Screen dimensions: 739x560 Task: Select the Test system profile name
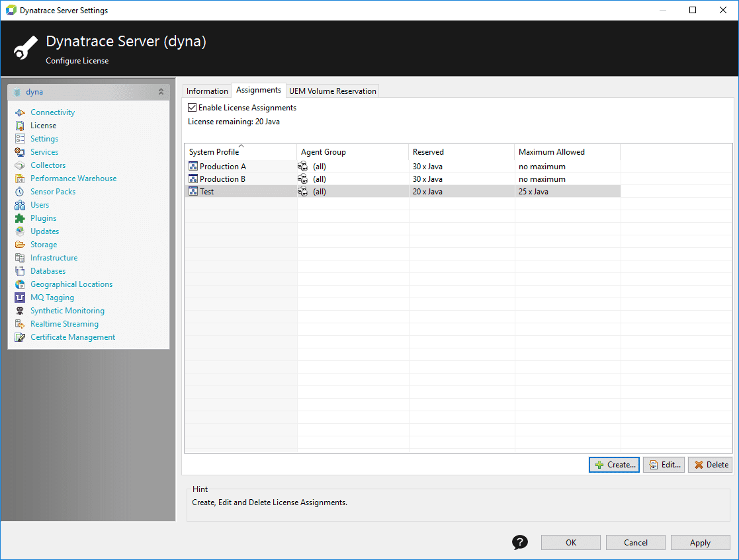[207, 192]
